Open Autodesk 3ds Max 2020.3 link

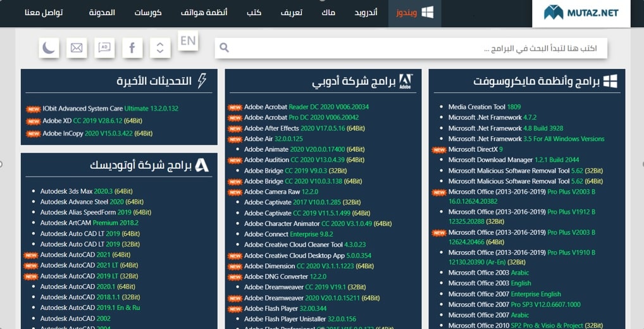86,191
